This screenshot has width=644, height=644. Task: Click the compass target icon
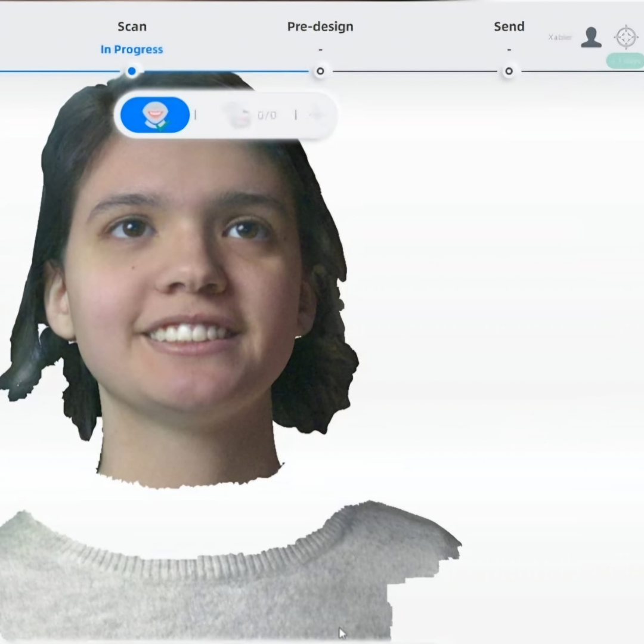pyautogui.click(x=626, y=37)
